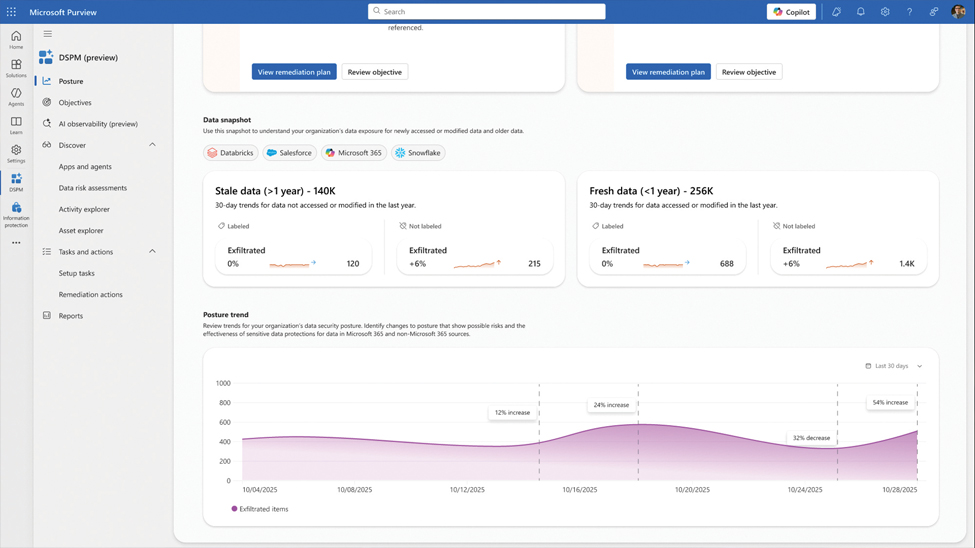The height and width of the screenshot is (548, 975).
Task: Open Asset explorer
Action: point(81,230)
